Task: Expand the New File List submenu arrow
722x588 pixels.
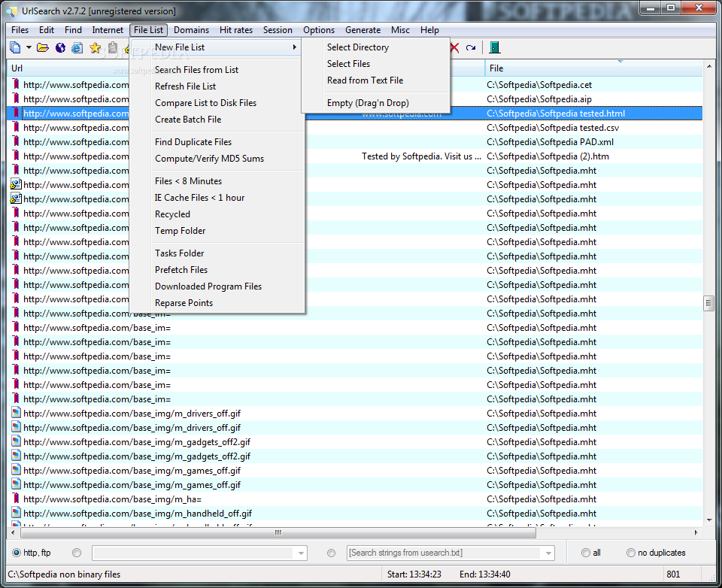Action: tap(295, 47)
